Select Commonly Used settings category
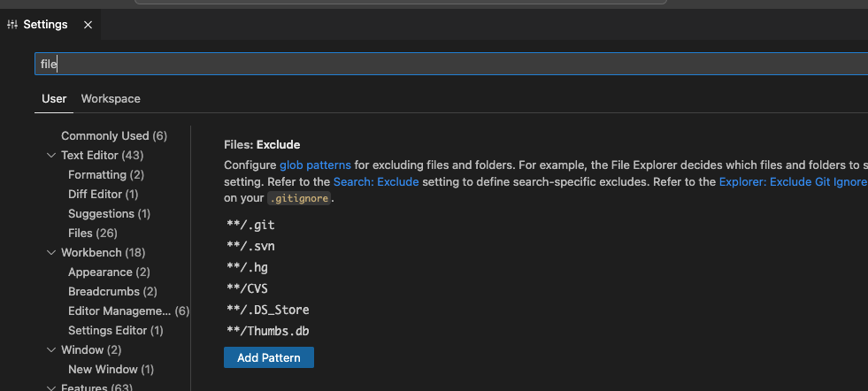This screenshot has height=391, width=868. [113, 135]
